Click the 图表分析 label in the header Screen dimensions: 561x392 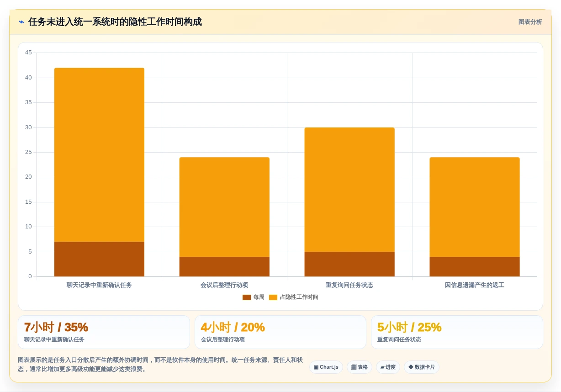[530, 22]
